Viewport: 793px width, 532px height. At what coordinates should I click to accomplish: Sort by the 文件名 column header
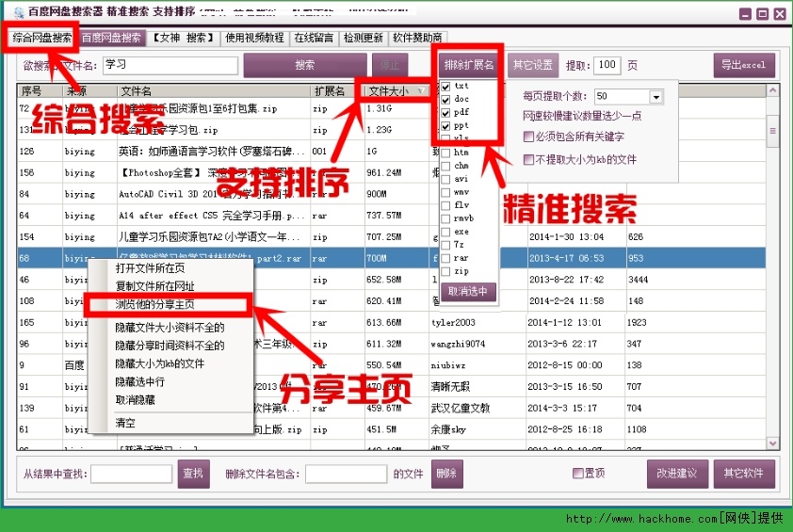tap(214, 91)
